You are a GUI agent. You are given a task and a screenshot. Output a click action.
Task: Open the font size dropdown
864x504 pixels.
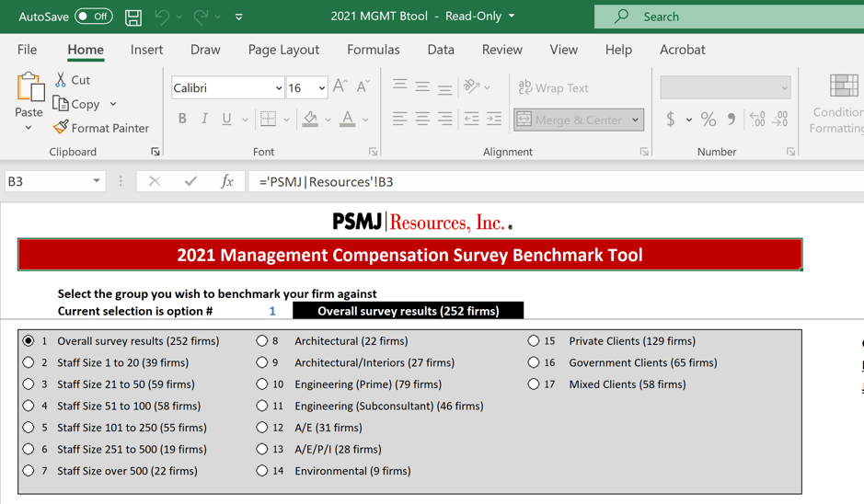(322, 88)
